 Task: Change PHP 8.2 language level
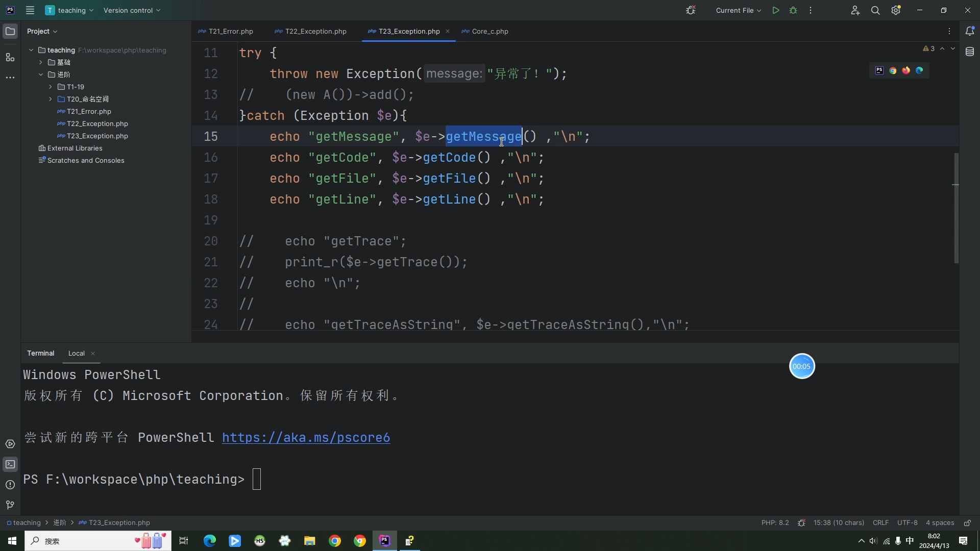point(775,523)
